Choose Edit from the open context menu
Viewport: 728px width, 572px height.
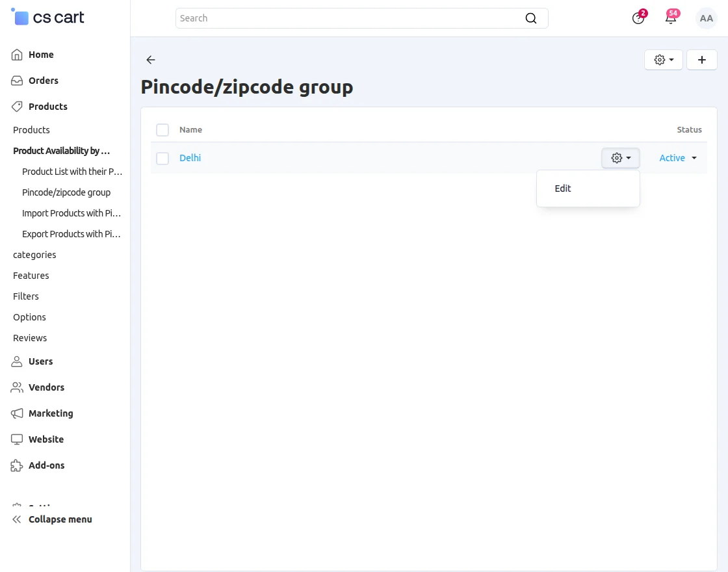(563, 188)
